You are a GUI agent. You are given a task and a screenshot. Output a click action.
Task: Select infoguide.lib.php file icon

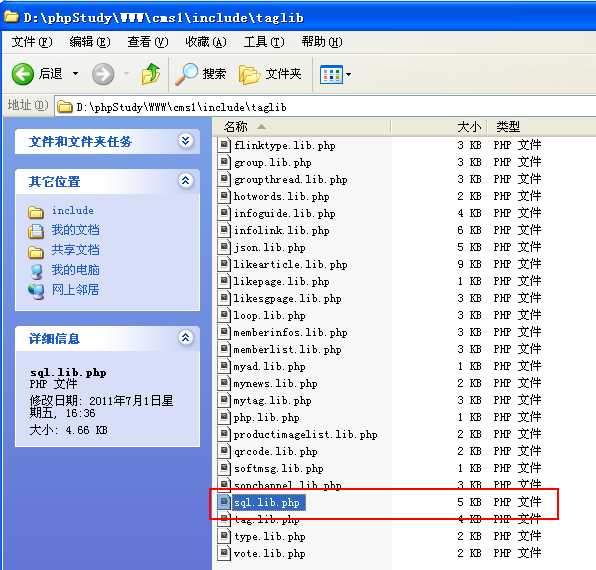coord(224,213)
